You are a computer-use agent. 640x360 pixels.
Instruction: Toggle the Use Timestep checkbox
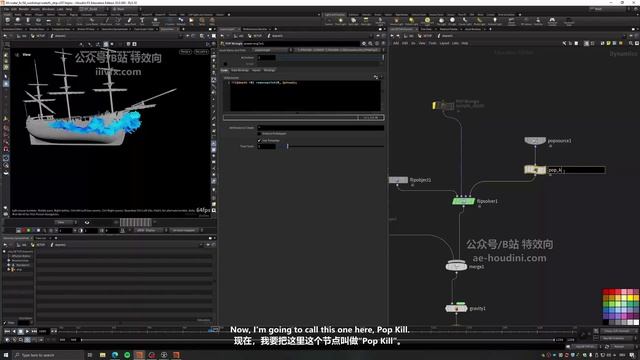(x=259, y=140)
